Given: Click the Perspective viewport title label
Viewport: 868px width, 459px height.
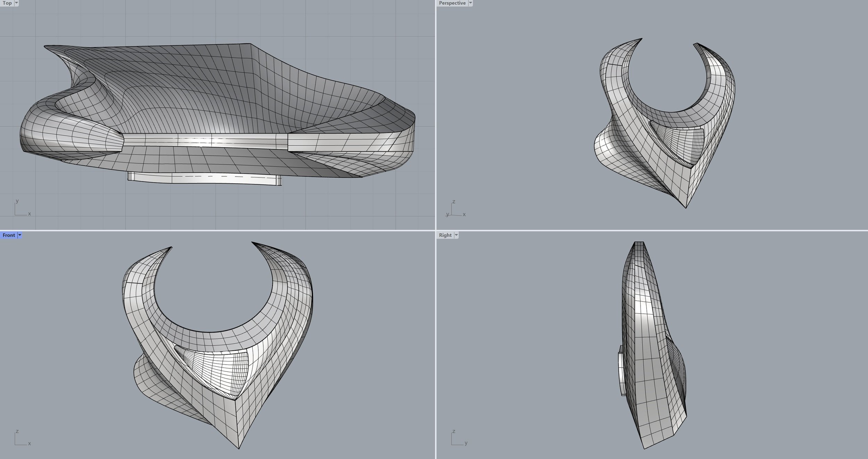Looking at the screenshot, I should (452, 3).
